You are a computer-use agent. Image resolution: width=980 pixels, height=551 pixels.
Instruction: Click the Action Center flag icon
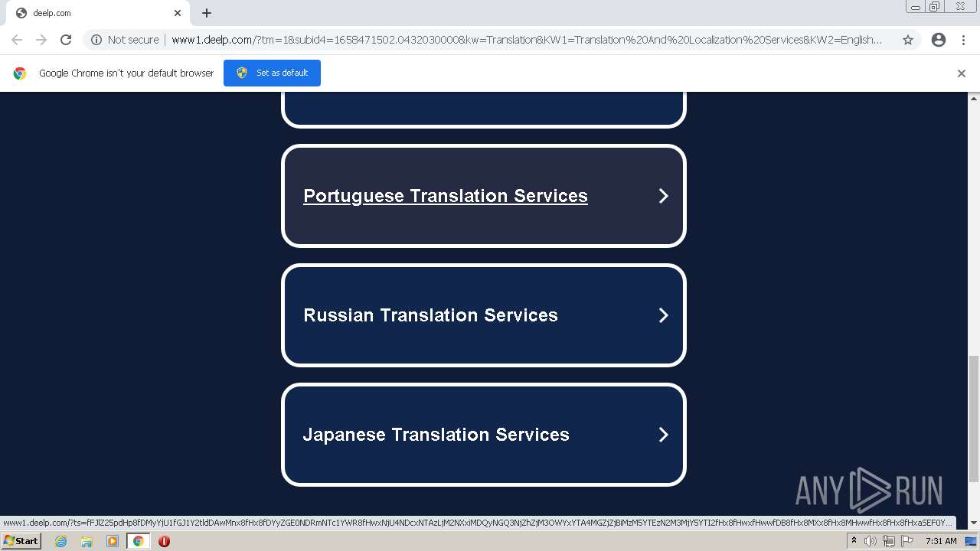pyautogui.click(x=907, y=541)
